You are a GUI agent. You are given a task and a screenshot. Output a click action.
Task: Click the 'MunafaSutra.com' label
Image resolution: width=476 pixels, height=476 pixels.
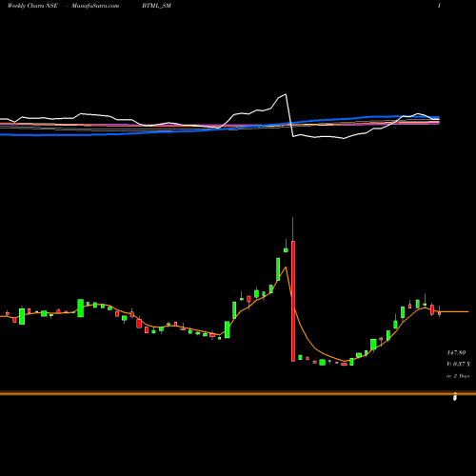pos(95,6)
